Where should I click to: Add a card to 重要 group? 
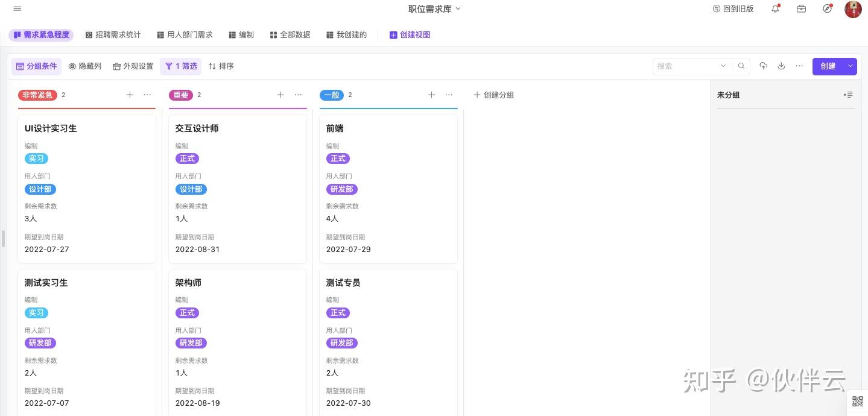tap(280, 95)
